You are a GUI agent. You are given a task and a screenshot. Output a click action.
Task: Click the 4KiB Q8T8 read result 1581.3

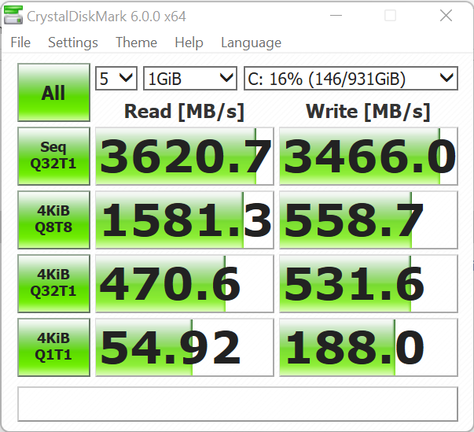coord(184,220)
